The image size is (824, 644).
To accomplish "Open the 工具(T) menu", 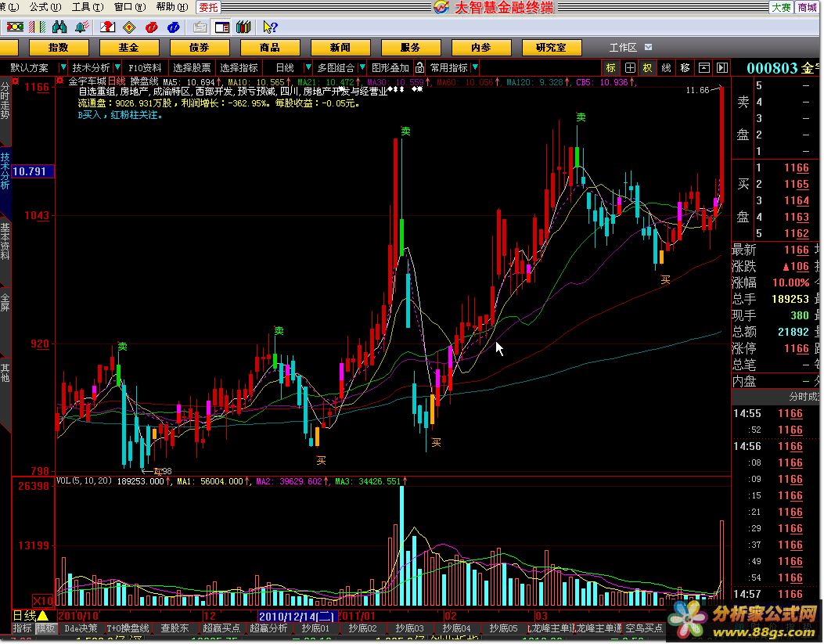I will pyautogui.click(x=88, y=7).
